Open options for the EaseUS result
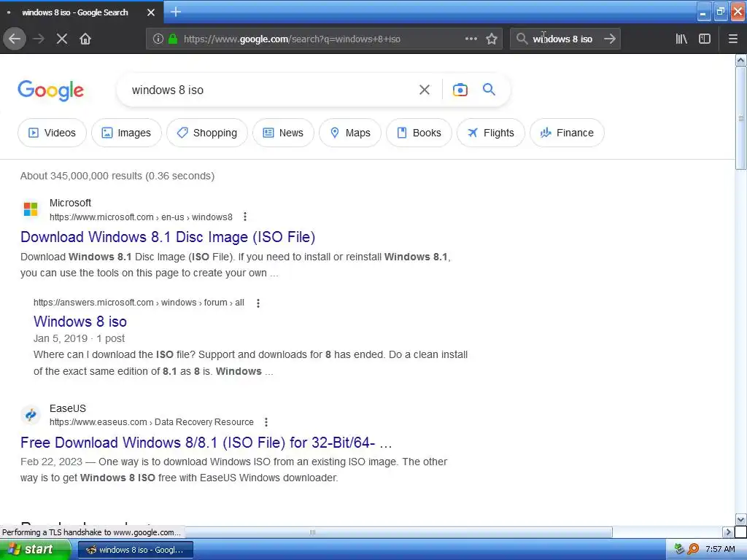The image size is (747, 560). (x=266, y=422)
